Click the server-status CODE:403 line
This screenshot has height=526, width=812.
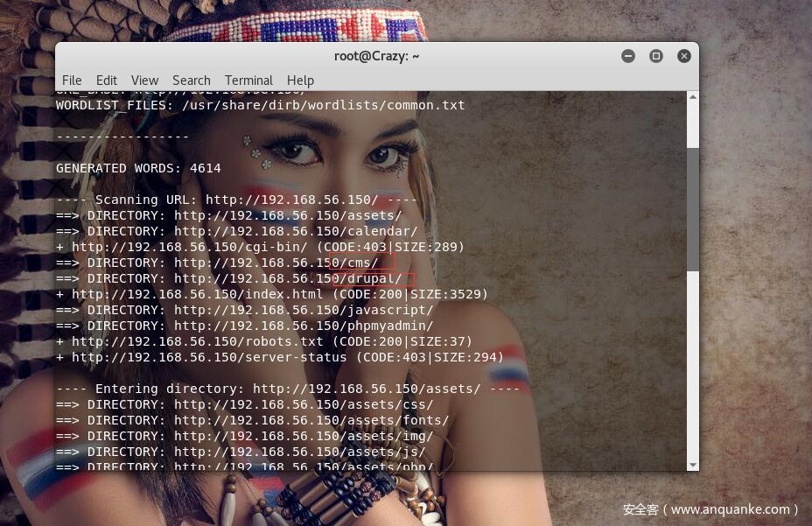(280, 357)
